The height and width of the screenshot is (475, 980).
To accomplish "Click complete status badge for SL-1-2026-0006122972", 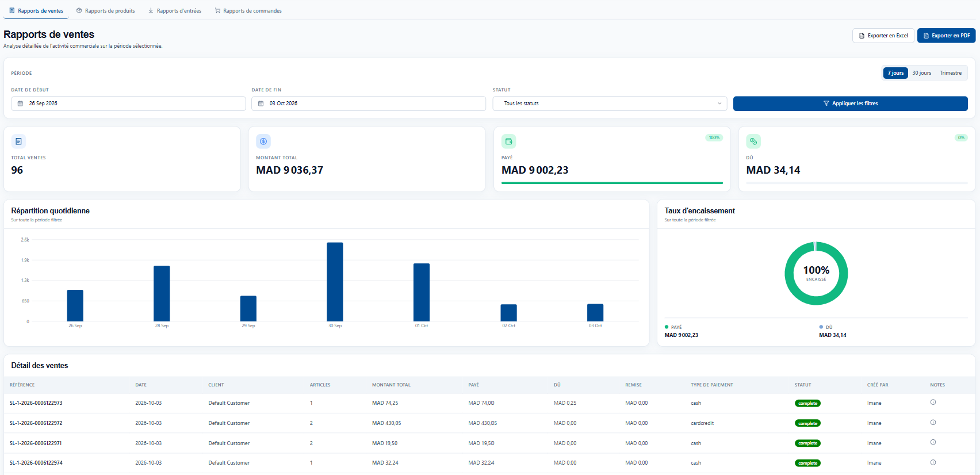I will [807, 423].
